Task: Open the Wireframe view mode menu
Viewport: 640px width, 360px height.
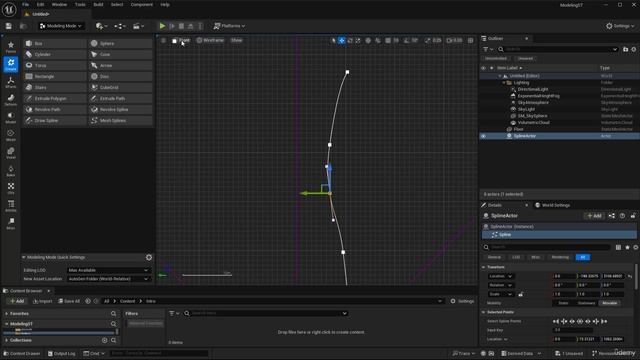Action: click(x=210, y=40)
